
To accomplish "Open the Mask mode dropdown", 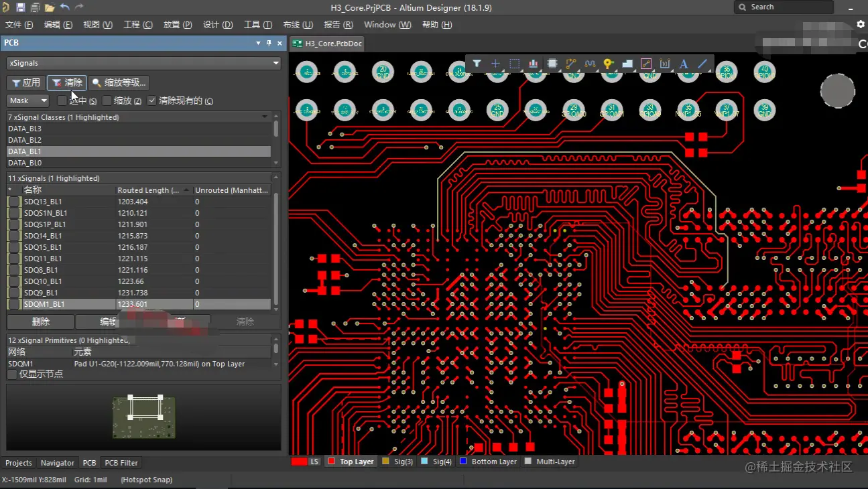I will [x=28, y=100].
